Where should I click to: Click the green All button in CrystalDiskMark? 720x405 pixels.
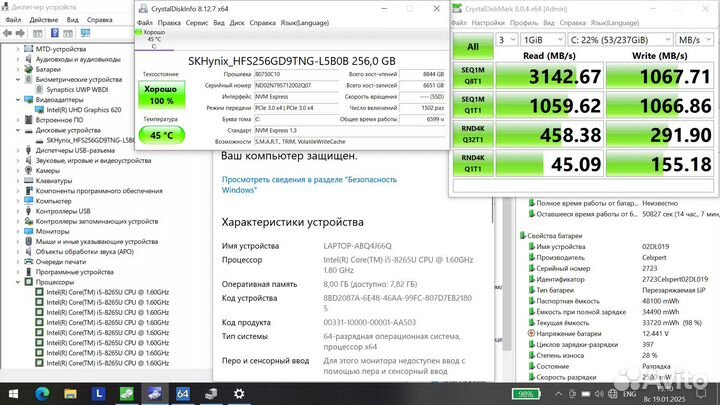coord(473,47)
